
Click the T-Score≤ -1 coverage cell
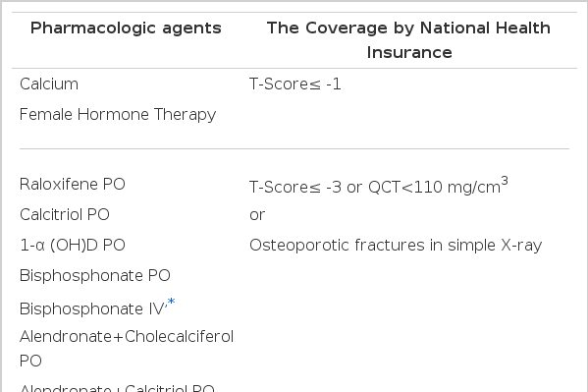coord(295,84)
